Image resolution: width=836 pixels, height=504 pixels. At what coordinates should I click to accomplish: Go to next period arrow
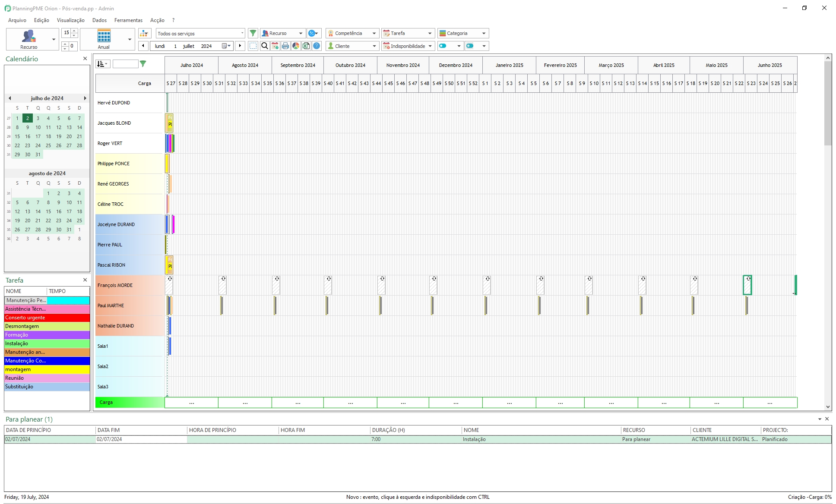pos(240,46)
